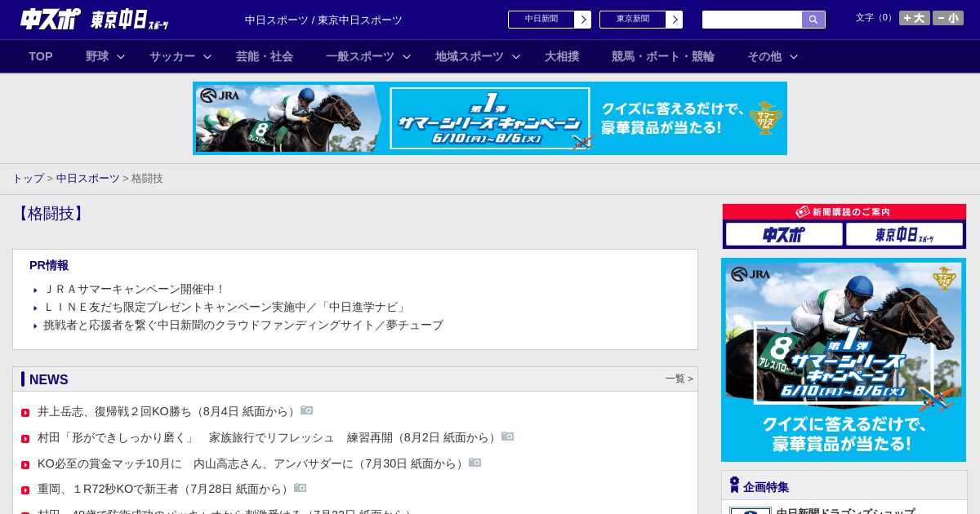This screenshot has height=514, width=980.
Task: Open クラウドファンディングサイト夢チューブ PR link
Action: [x=243, y=326]
